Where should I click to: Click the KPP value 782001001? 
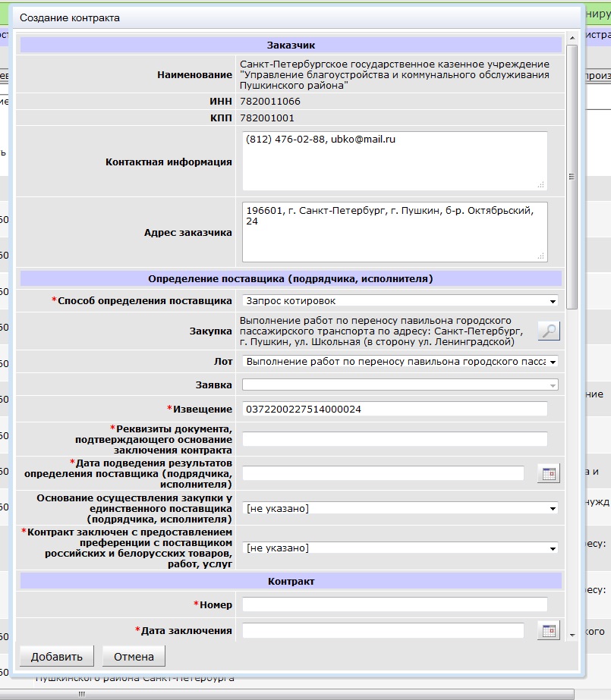tap(267, 118)
